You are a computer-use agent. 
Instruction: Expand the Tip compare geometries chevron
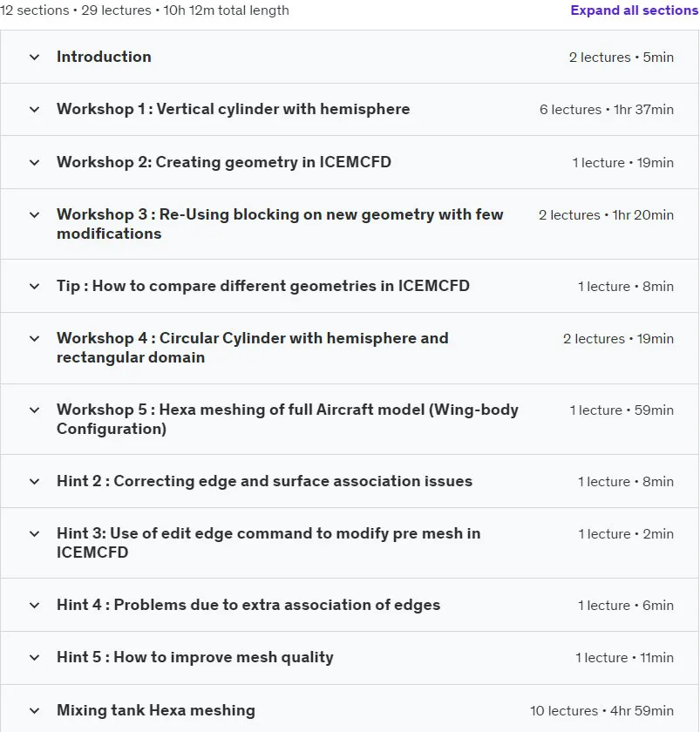coord(34,287)
